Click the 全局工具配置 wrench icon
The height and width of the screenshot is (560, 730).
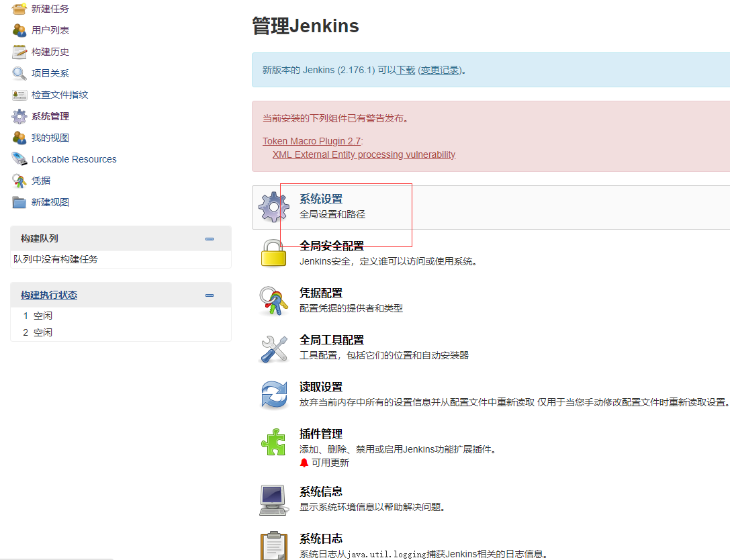(x=274, y=348)
